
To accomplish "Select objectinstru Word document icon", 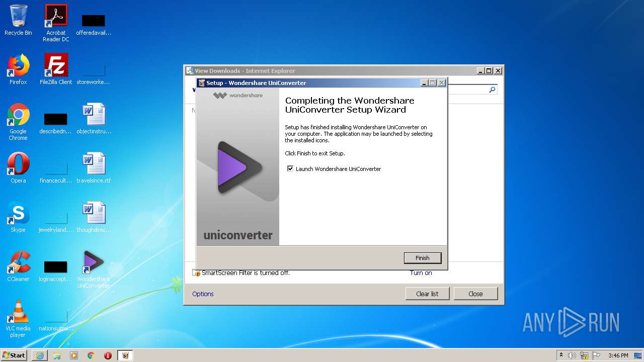I will 94,119.
